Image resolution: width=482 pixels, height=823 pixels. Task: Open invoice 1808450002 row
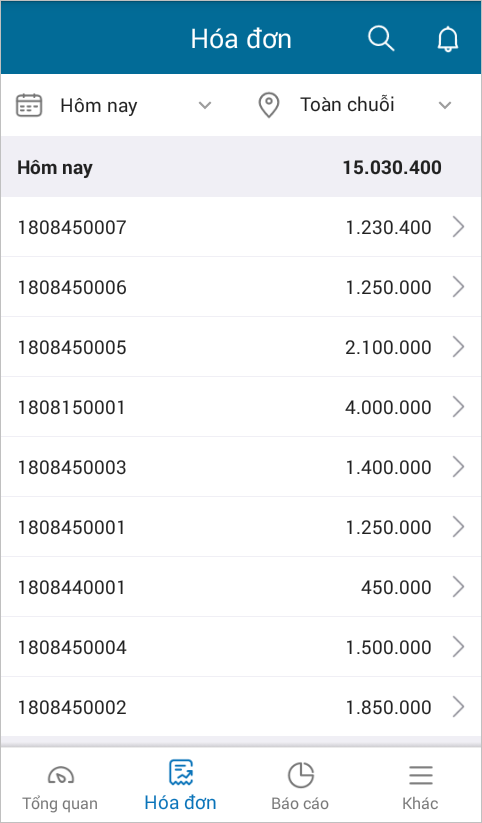241,707
